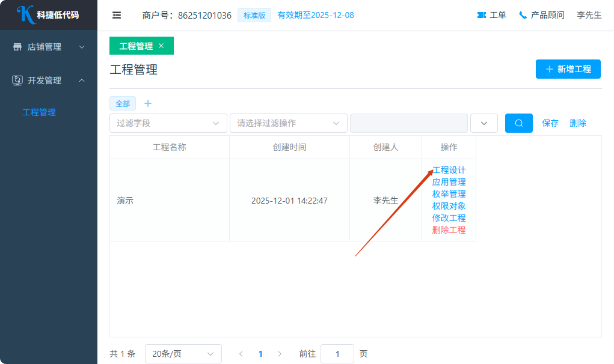The image size is (614, 364).
Task: Select 工程管理 in the sidebar
Action: 39,112
